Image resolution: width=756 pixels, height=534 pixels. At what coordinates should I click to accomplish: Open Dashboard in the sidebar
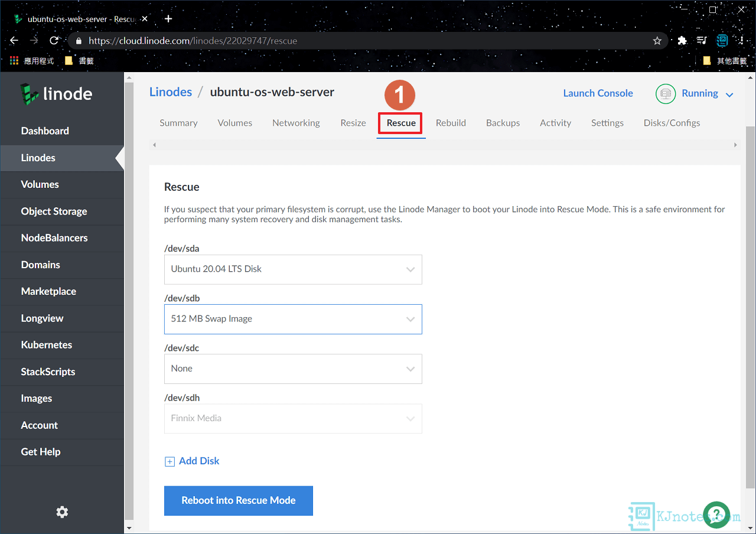point(62,131)
